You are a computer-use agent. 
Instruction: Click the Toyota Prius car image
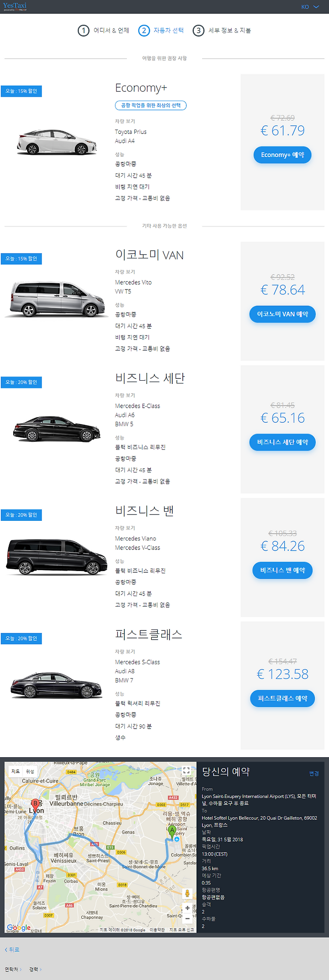click(57, 141)
